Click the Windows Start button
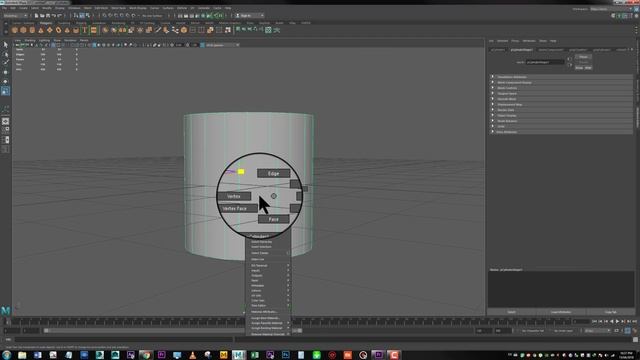Image resolution: width=640 pixels, height=360 pixels. point(6,355)
